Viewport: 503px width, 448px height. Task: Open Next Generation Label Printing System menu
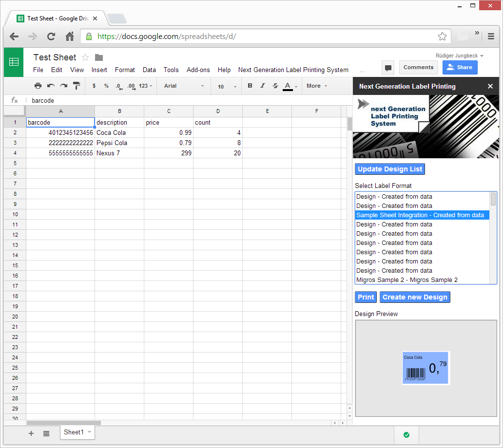(x=293, y=70)
